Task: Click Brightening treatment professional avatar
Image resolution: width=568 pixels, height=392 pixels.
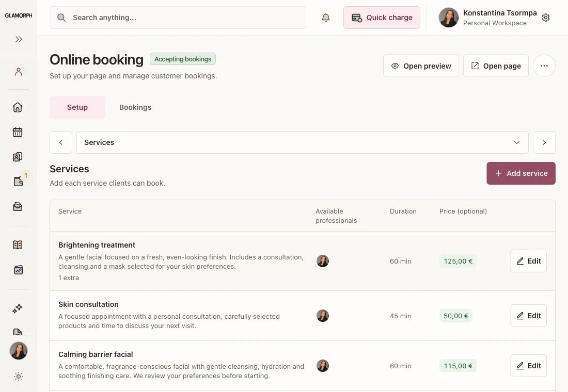Action: pyautogui.click(x=323, y=261)
